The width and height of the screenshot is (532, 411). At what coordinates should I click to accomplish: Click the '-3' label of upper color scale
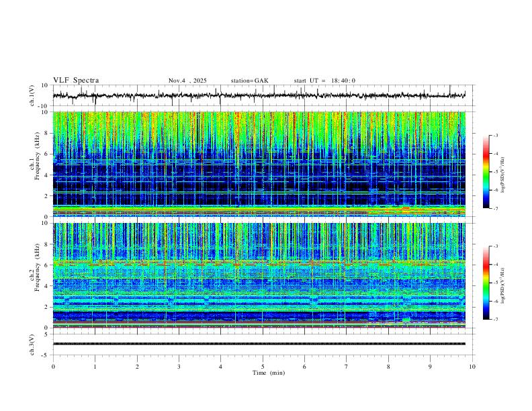click(x=496, y=135)
